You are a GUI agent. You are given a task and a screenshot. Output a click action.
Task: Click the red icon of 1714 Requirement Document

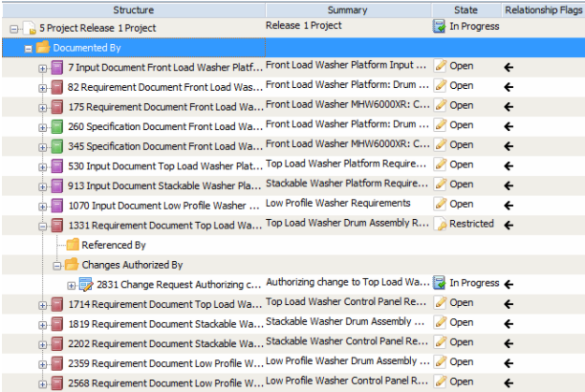[x=57, y=304]
